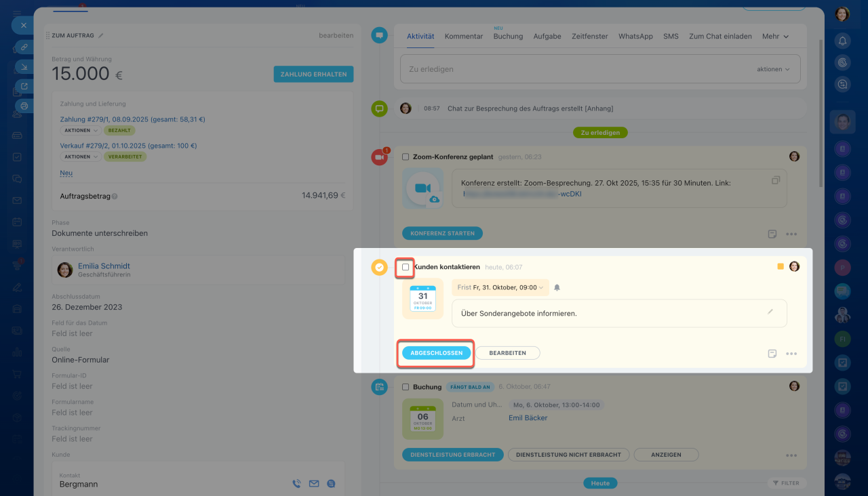Open notifications bell in right sidebar
The width and height of the screenshot is (868, 496).
click(842, 41)
